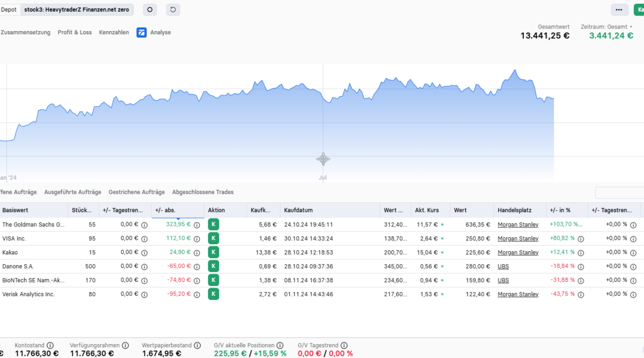Open the three-dots more options menu
The image size is (644, 358).
(619, 10)
